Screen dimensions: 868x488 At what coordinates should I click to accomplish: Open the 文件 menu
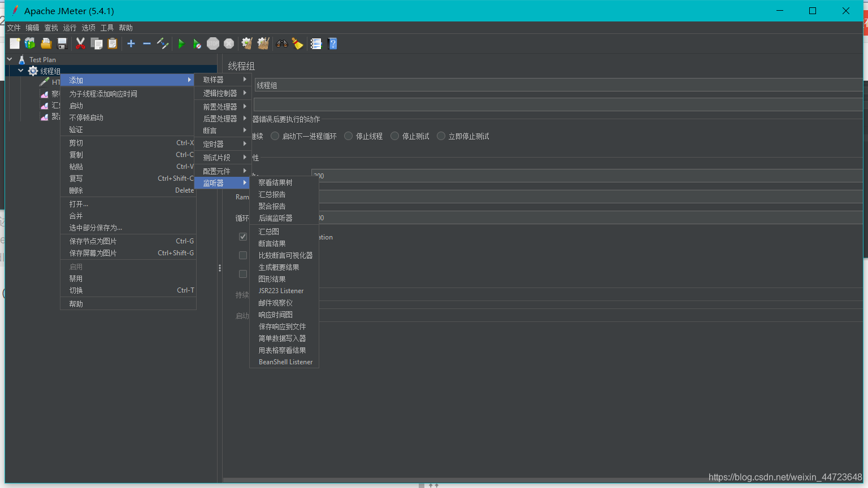point(14,28)
